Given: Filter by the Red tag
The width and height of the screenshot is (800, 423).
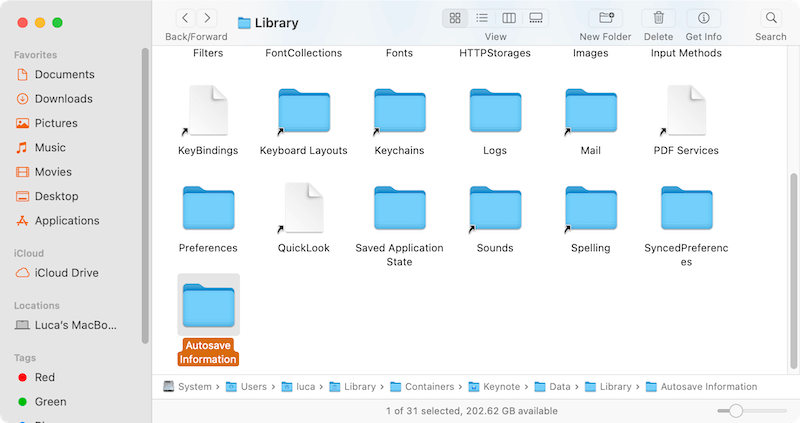Looking at the screenshot, I should (x=45, y=378).
